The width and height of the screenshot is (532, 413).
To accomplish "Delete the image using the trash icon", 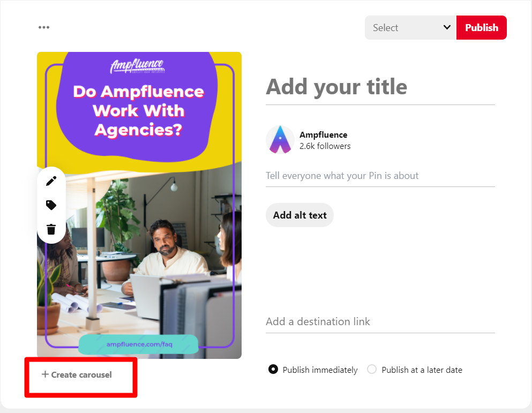I will 51,229.
